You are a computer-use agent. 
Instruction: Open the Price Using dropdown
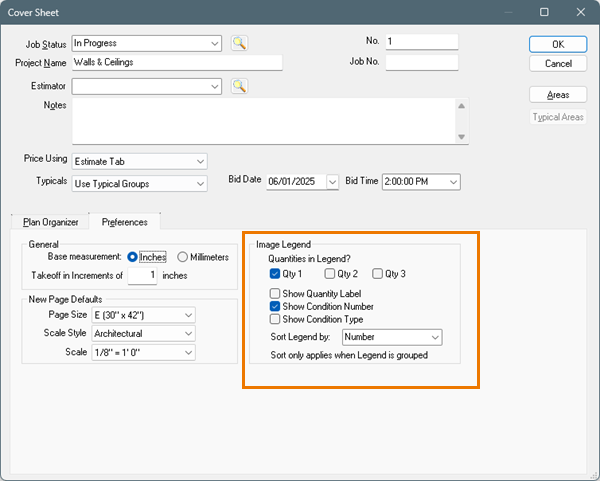tap(140, 161)
